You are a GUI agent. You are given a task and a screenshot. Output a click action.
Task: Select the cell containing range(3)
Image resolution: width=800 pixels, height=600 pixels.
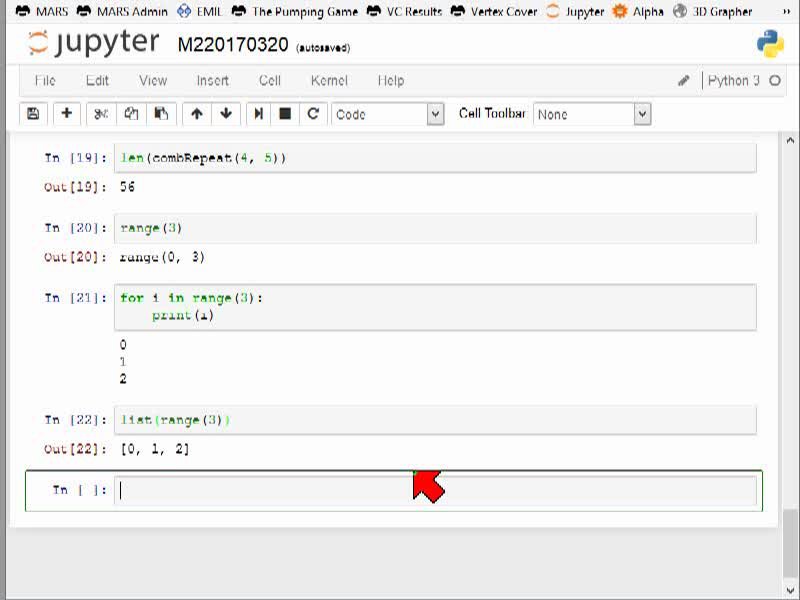435,228
